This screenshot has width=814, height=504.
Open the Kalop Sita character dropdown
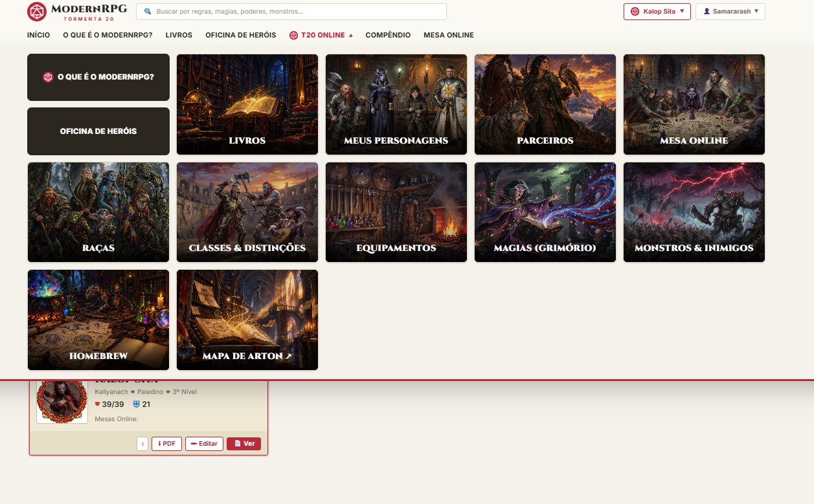coord(657,12)
